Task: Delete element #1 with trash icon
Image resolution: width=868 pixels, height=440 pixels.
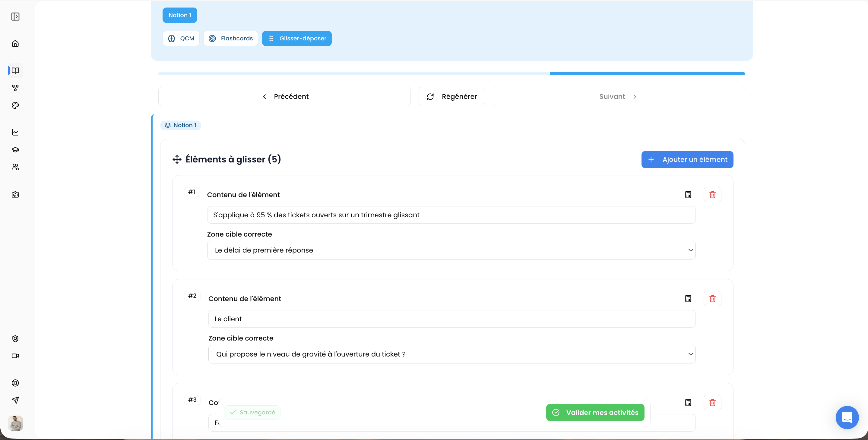Action: click(712, 195)
